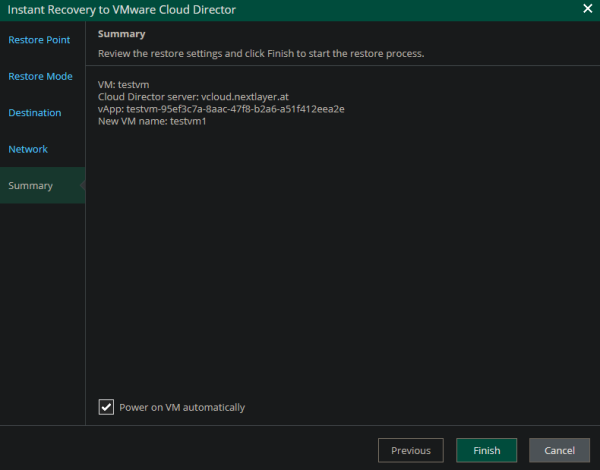Click the vApp testvm-95ef3c7a line
The height and width of the screenshot is (470, 600).
[221, 109]
